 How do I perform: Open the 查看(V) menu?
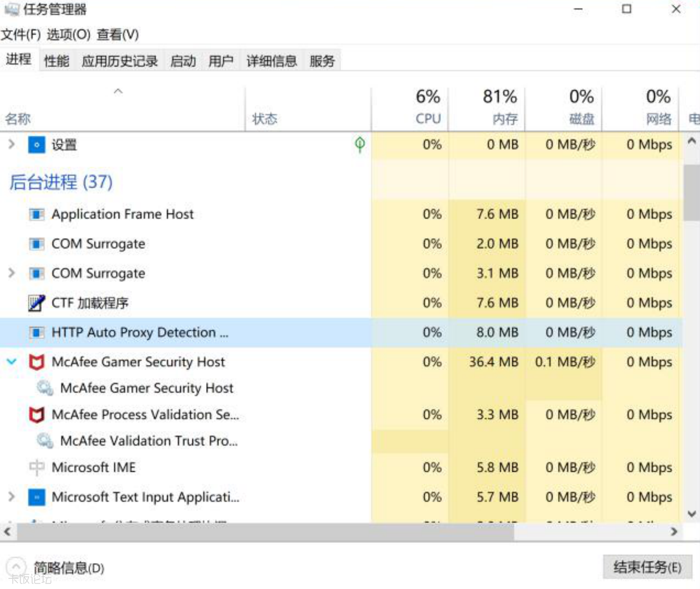coord(118,34)
